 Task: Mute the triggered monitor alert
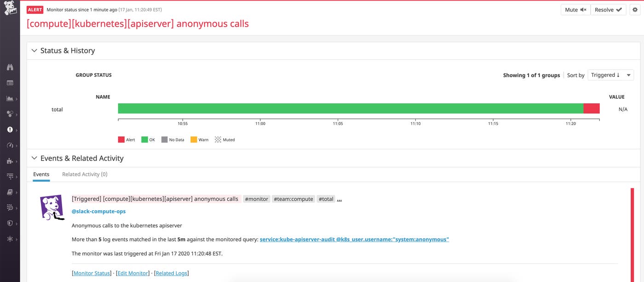(575, 9)
